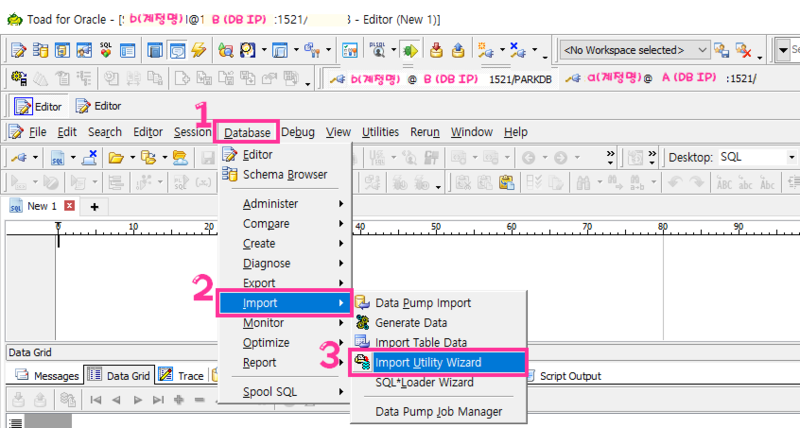The height and width of the screenshot is (428, 800).
Task: Open the Debug menu
Action: (x=297, y=132)
